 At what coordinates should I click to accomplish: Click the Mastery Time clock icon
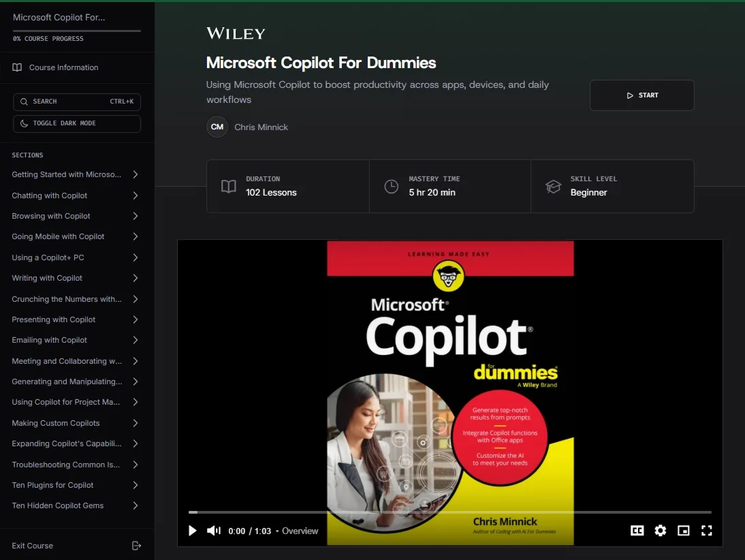pos(391,187)
